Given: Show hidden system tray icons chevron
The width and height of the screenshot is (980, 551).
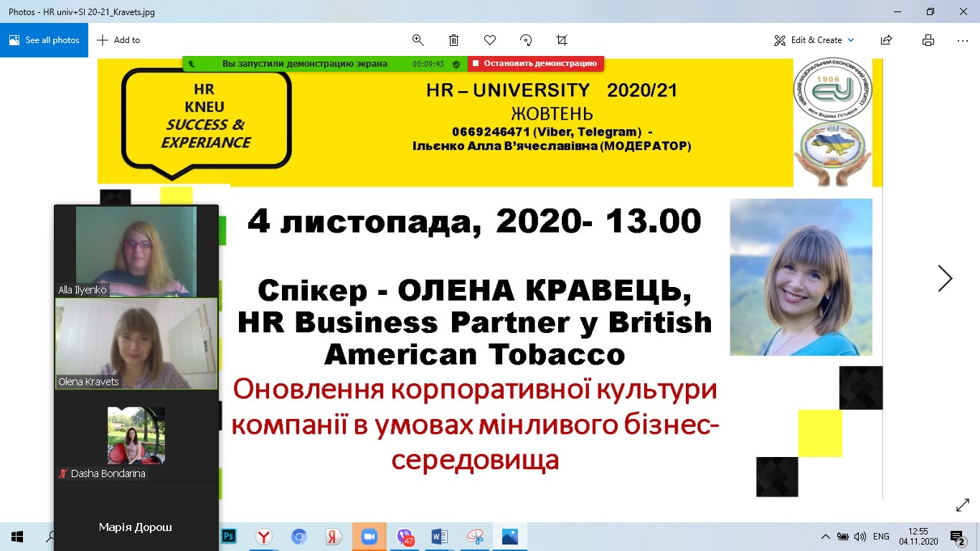Looking at the screenshot, I should coord(825,537).
